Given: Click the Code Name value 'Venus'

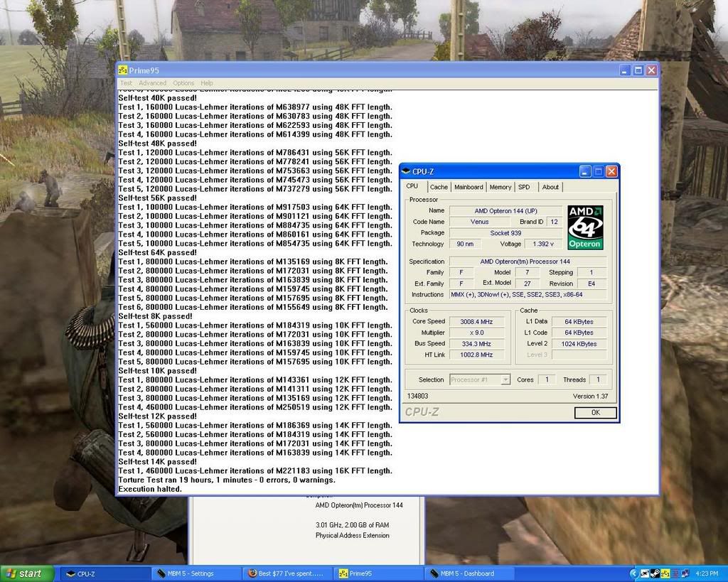Looking at the screenshot, I should tap(479, 222).
